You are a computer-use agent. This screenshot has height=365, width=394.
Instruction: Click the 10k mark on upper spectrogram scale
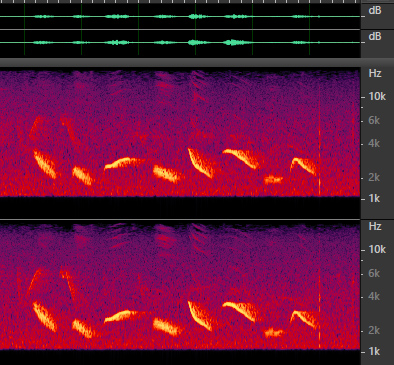coord(377,97)
